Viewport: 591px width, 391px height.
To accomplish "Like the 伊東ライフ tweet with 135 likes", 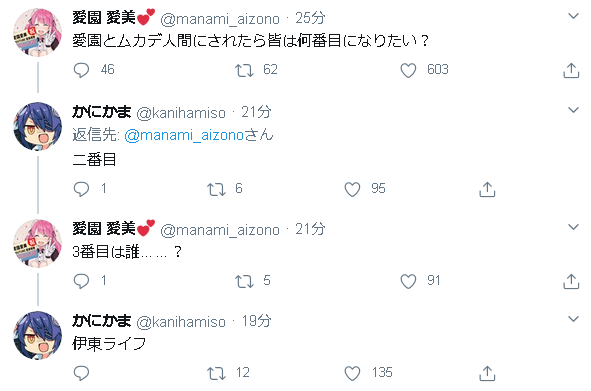I will coord(352,373).
